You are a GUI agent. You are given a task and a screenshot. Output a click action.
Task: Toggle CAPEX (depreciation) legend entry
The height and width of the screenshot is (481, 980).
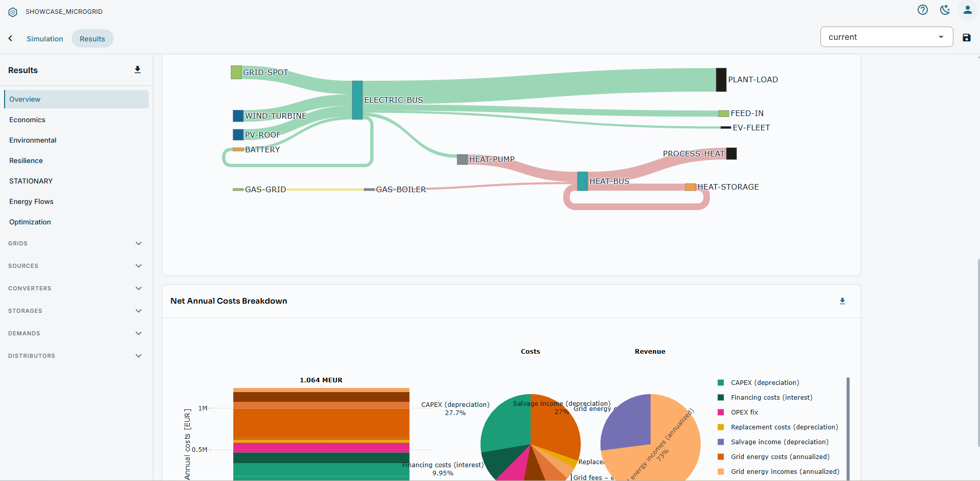tap(759, 382)
